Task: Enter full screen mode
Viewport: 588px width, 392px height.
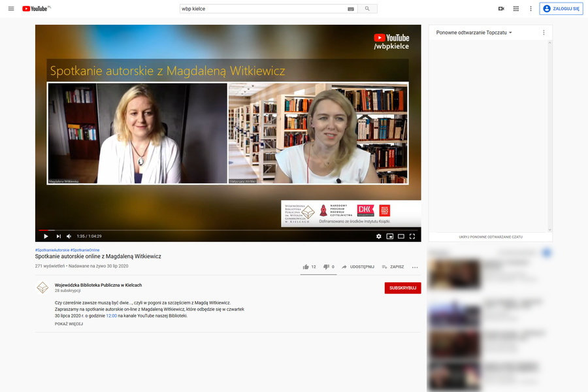Action: [x=412, y=236]
